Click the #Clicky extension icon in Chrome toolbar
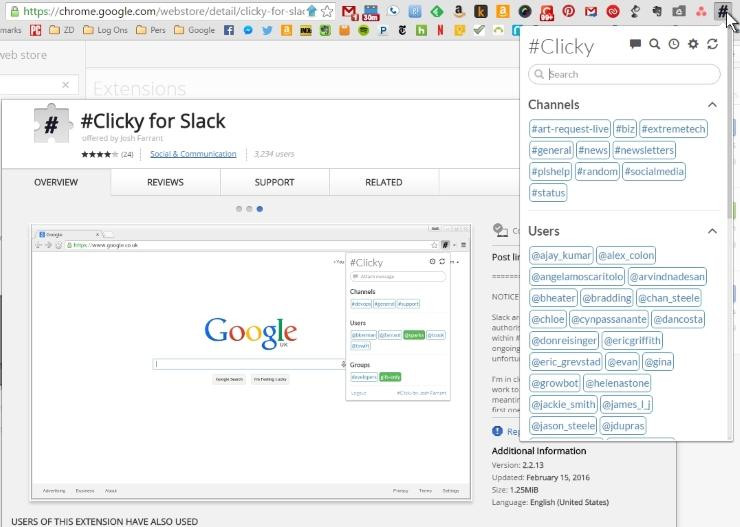Viewport: 740px width, 527px height. 722,11
